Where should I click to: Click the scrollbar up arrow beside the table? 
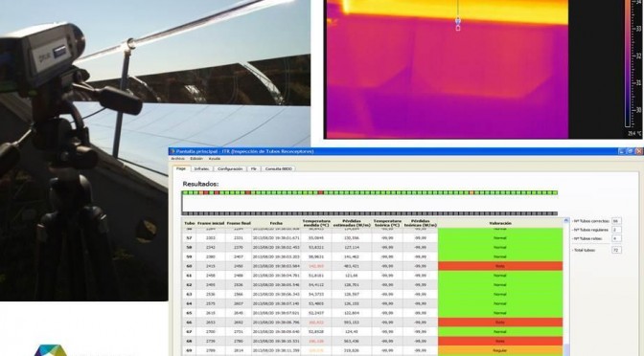567,221
